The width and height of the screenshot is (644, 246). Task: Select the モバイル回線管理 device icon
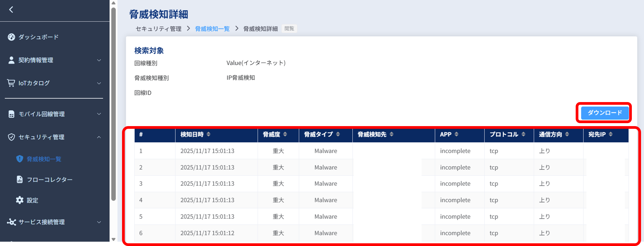[11, 114]
